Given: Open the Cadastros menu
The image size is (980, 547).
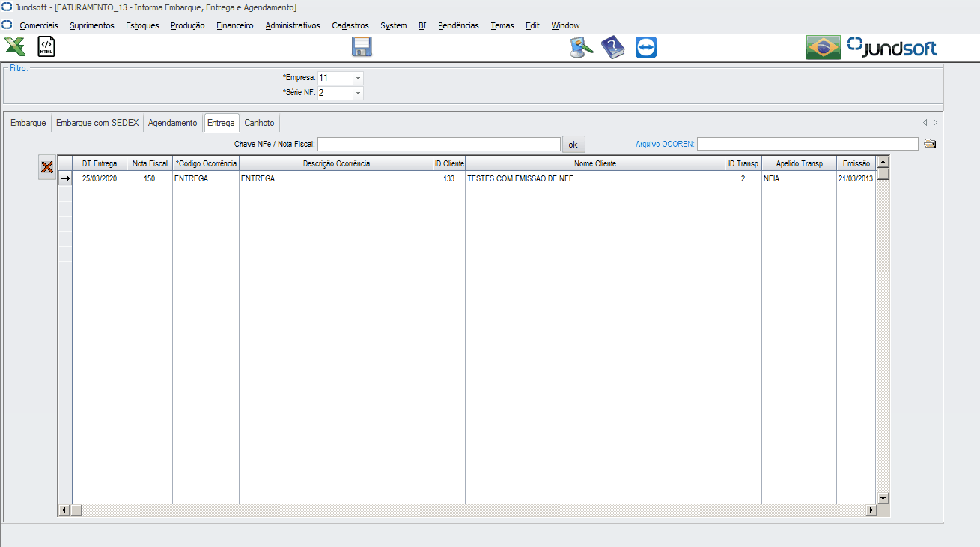Looking at the screenshot, I should tap(350, 25).
